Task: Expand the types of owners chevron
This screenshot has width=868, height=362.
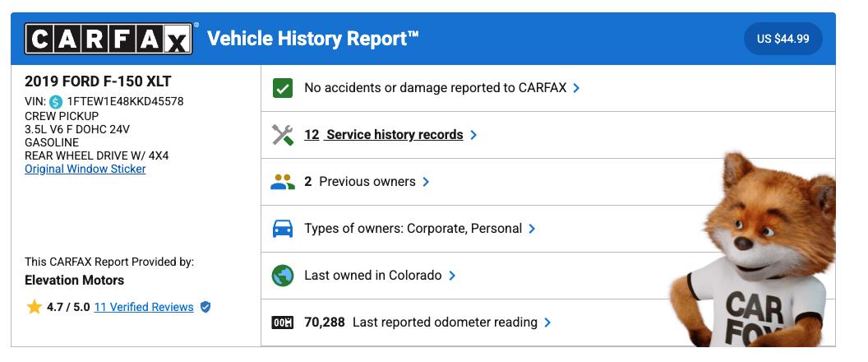Action: [x=532, y=229]
